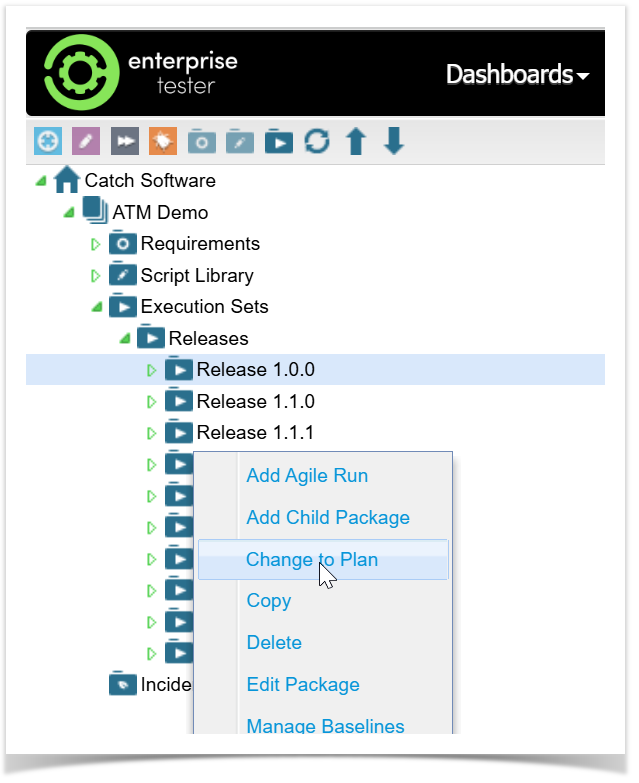
Task: Click the script folder toolbar icon
Action: pos(240,141)
